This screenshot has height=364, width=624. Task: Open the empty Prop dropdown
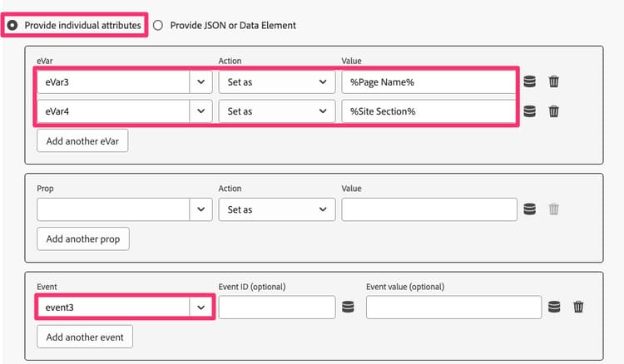(x=201, y=209)
